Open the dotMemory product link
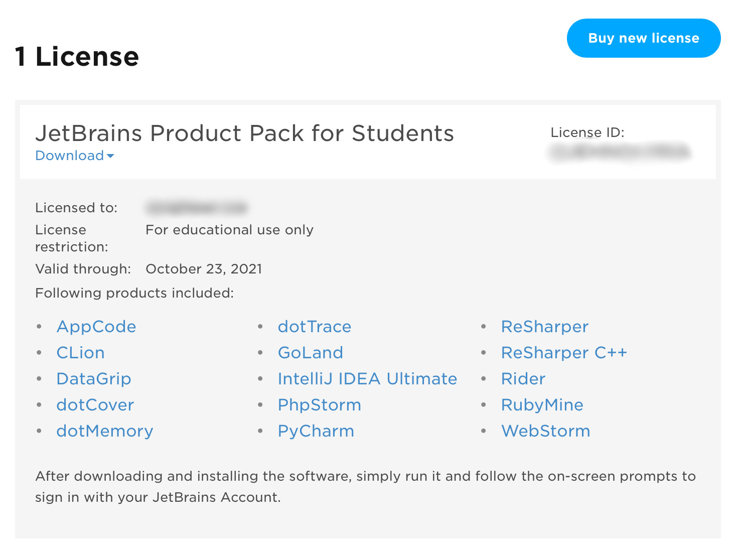This screenshot has width=737, height=560. [x=104, y=431]
